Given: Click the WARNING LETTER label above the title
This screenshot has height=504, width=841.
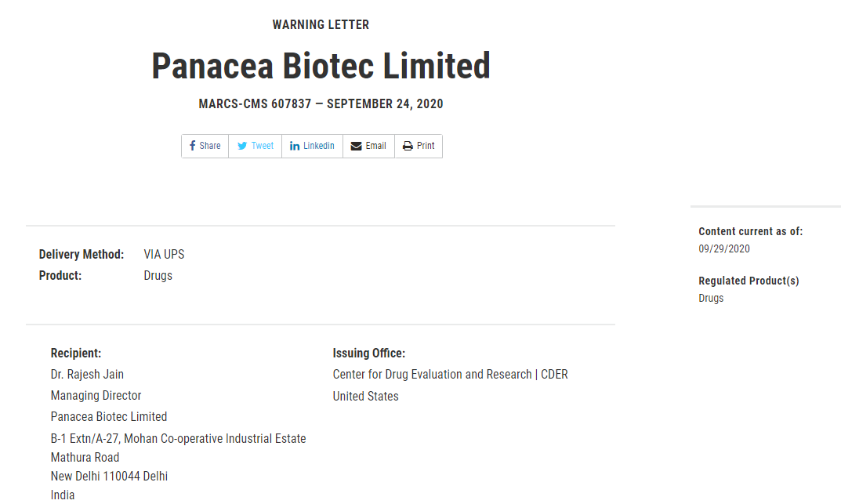Looking at the screenshot, I should [321, 25].
